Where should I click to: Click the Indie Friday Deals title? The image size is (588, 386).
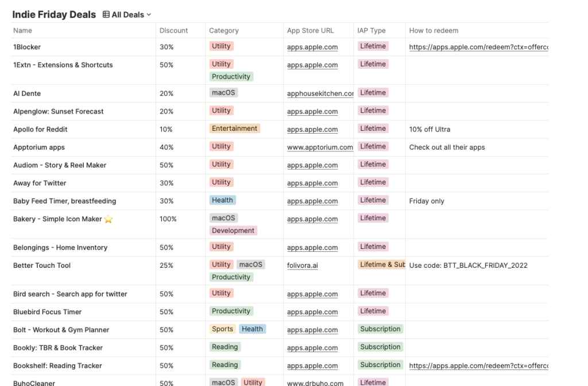(54, 15)
